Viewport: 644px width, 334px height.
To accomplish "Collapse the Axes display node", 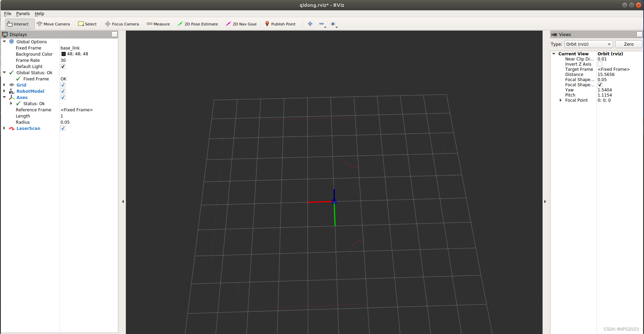I will 4,97.
